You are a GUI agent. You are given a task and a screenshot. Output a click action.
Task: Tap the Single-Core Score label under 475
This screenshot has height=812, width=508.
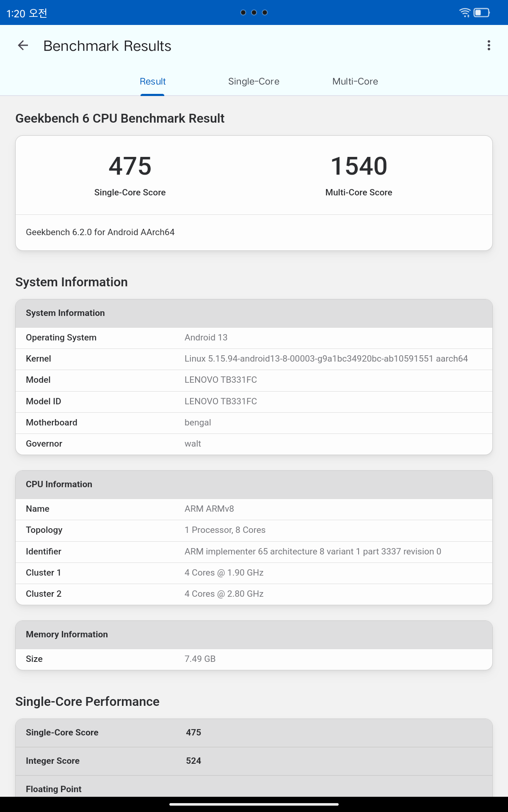pos(130,192)
